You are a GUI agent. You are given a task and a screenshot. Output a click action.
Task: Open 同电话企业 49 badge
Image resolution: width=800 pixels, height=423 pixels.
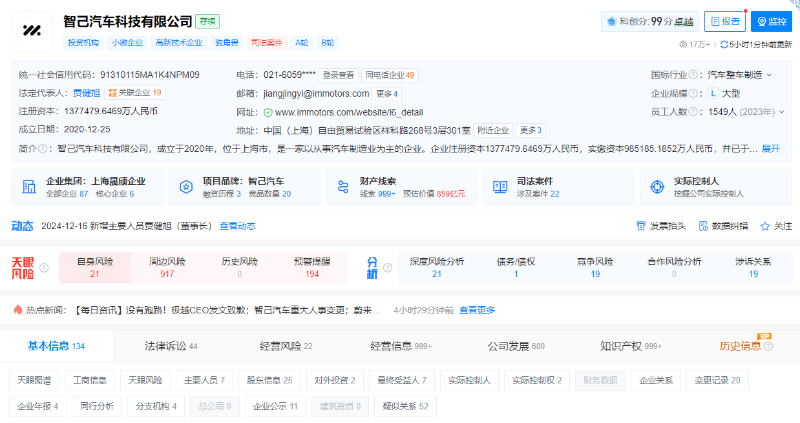pyautogui.click(x=390, y=75)
